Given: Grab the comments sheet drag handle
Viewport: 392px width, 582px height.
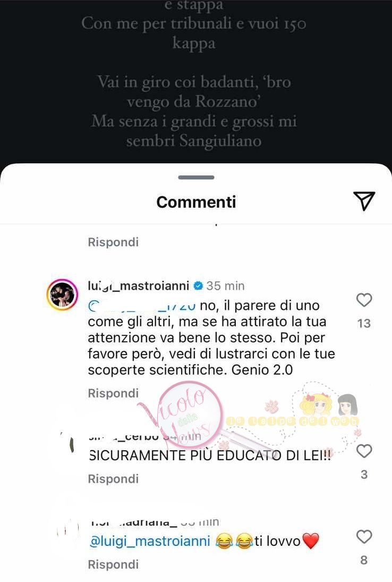Looking at the screenshot, I should [x=196, y=178].
